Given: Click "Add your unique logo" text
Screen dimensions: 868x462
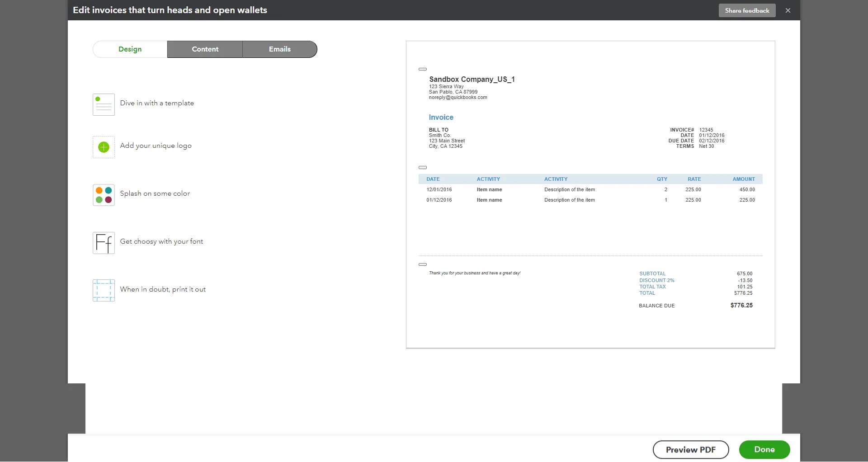Looking at the screenshot, I should click(156, 145).
